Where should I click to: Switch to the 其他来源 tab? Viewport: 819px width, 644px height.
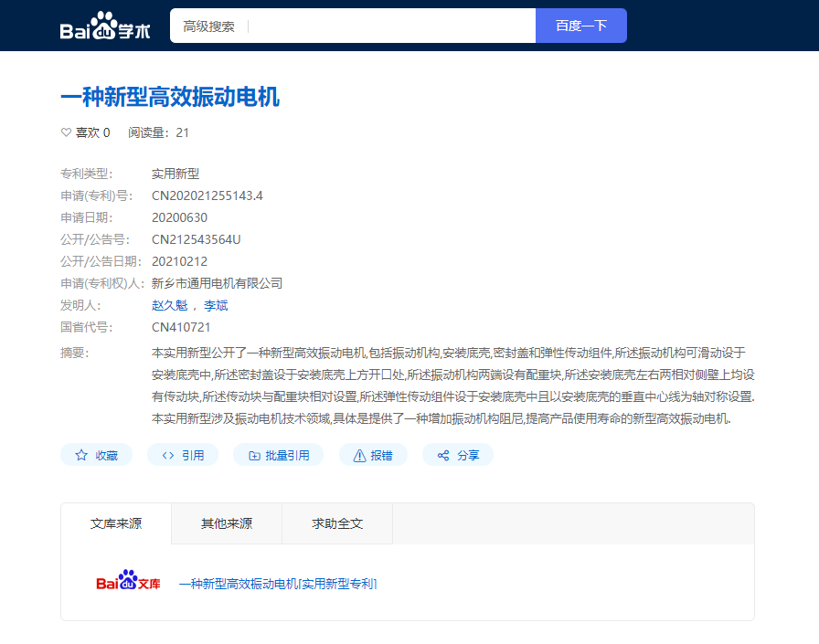[227, 523]
